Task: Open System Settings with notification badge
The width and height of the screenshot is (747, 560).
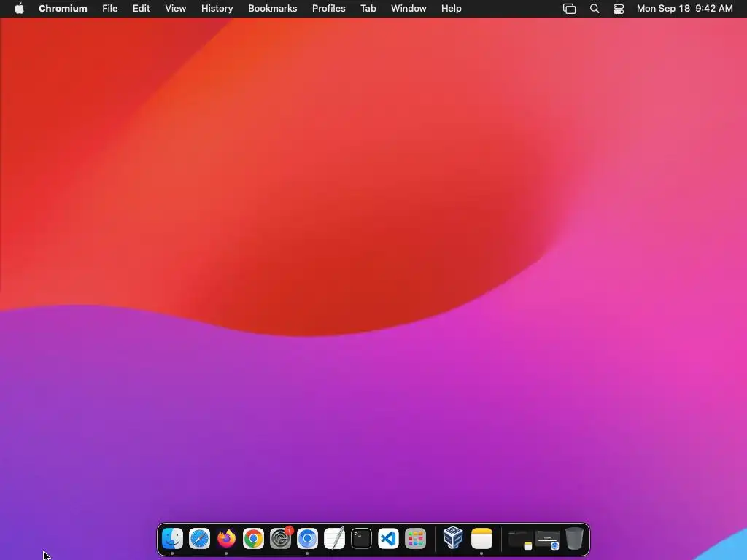Action: click(x=281, y=539)
